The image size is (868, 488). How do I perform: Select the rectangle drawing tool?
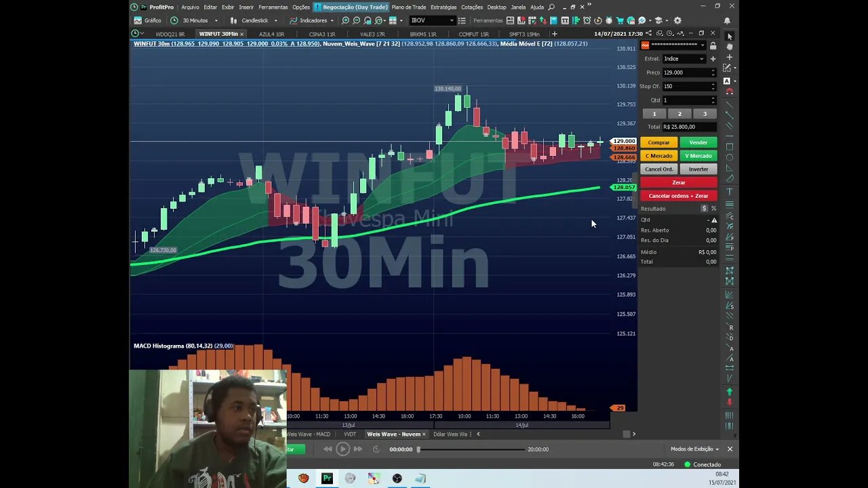(x=730, y=146)
